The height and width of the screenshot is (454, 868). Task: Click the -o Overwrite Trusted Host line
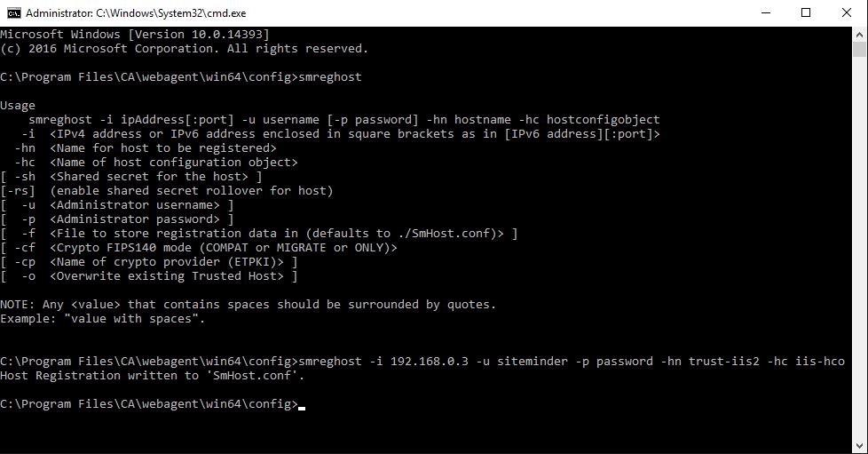point(149,276)
